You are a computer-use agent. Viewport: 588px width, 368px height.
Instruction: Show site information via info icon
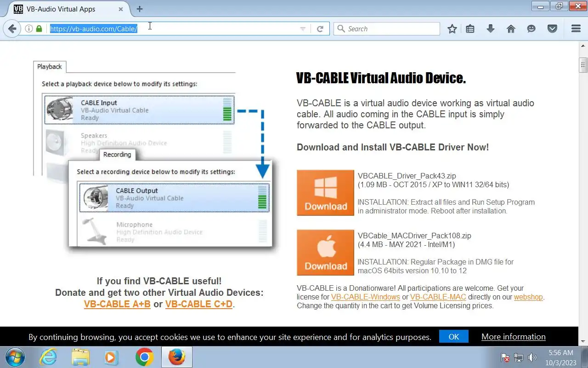point(28,29)
